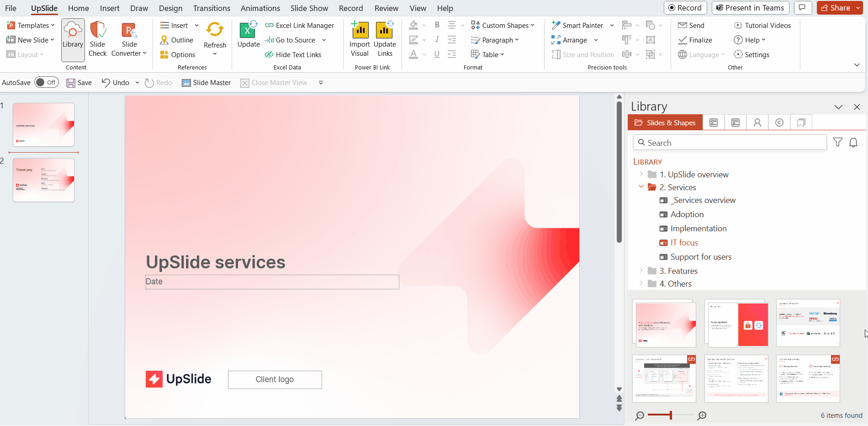The width and height of the screenshot is (868, 426).
Task: Expand the 4. Others folder
Action: (x=641, y=283)
